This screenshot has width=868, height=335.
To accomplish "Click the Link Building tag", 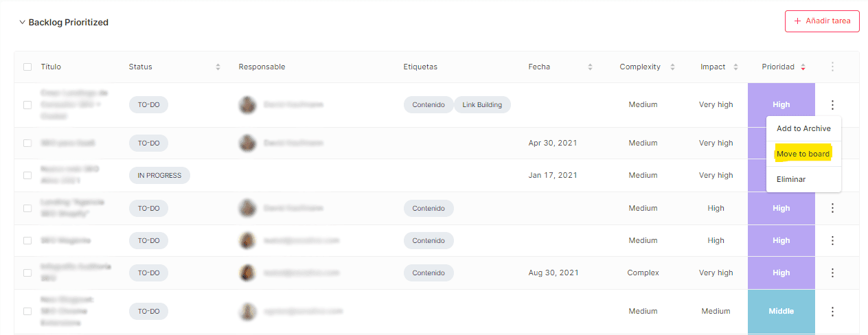I will click(482, 105).
